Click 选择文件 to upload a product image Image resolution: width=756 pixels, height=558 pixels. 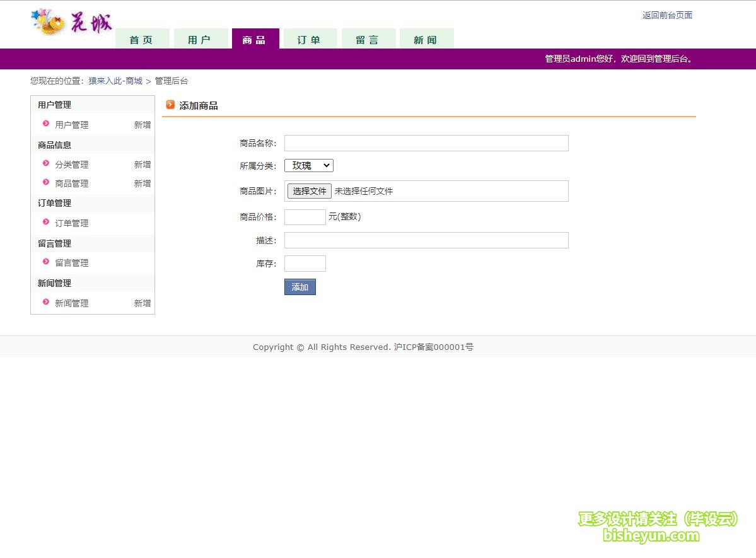[309, 190]
